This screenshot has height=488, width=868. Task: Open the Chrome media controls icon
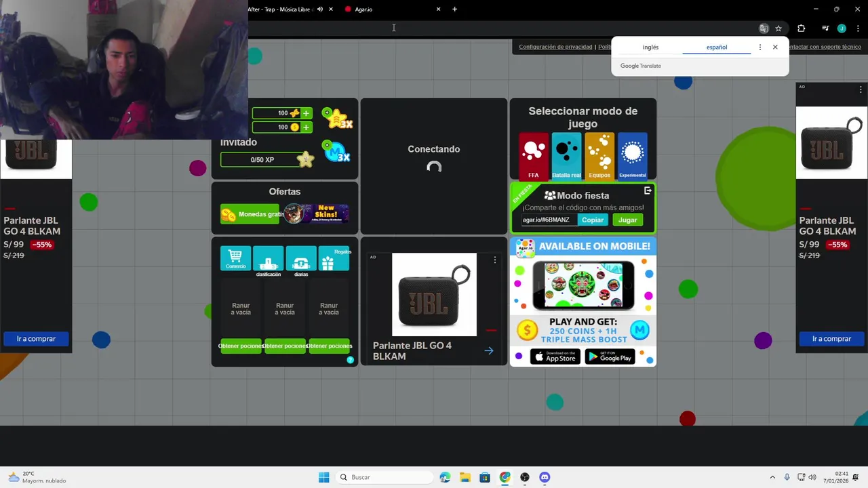point(825,28)
